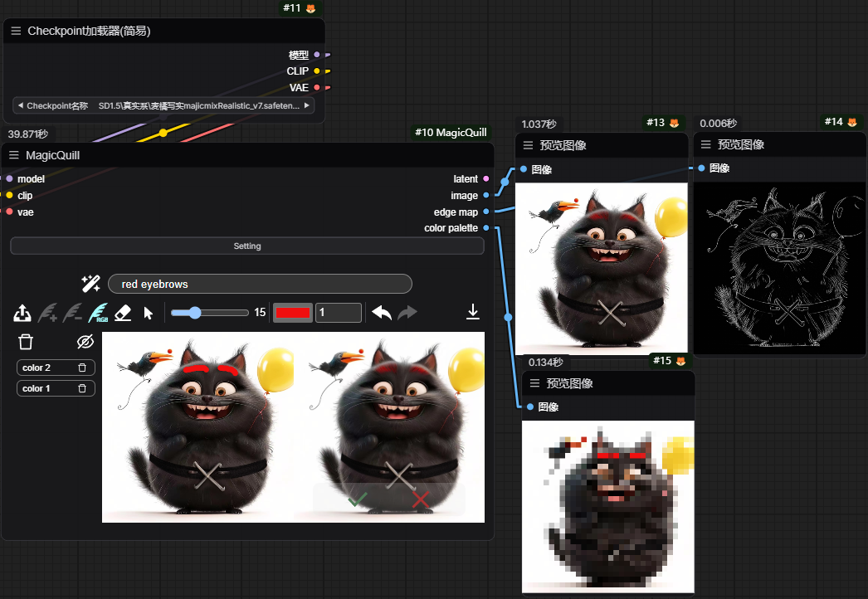Toggle stroke visibility with the eye icon

85,342
